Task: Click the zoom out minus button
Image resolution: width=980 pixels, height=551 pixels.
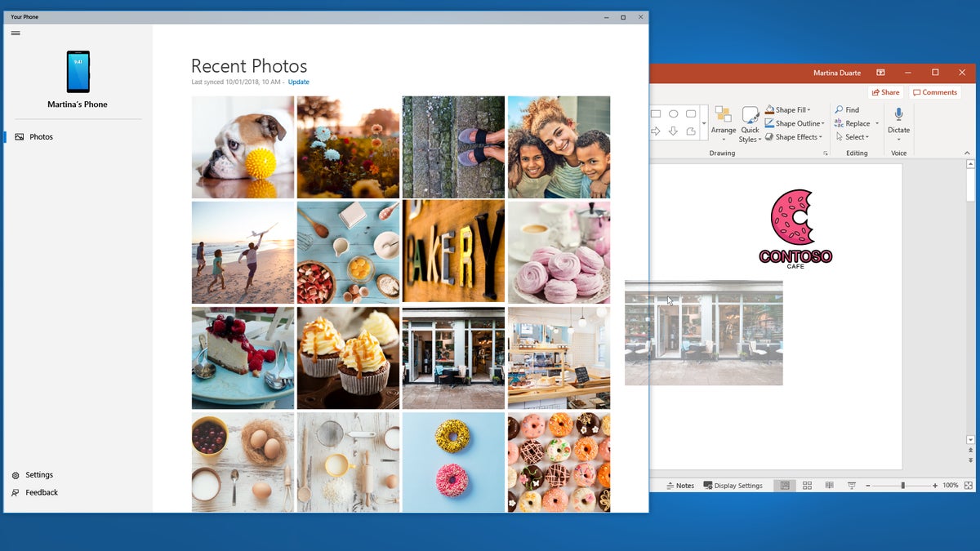Action: click(x=868, y=486)
